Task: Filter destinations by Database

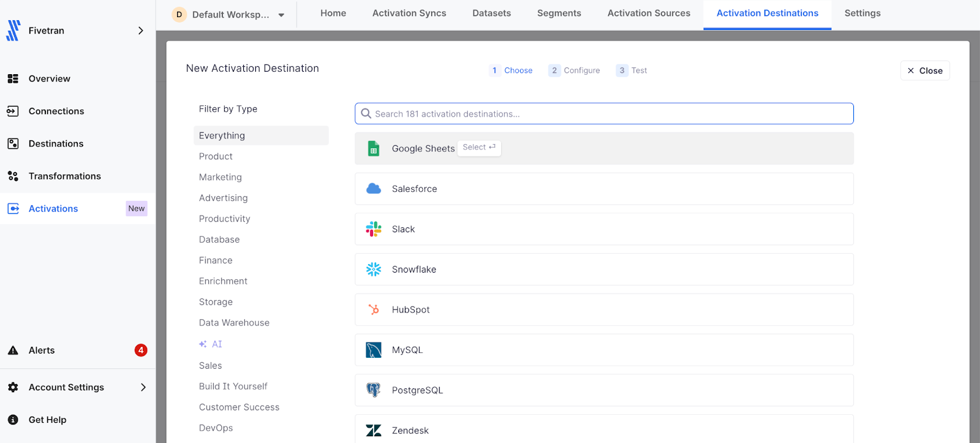Action: (x=219, y=240)
